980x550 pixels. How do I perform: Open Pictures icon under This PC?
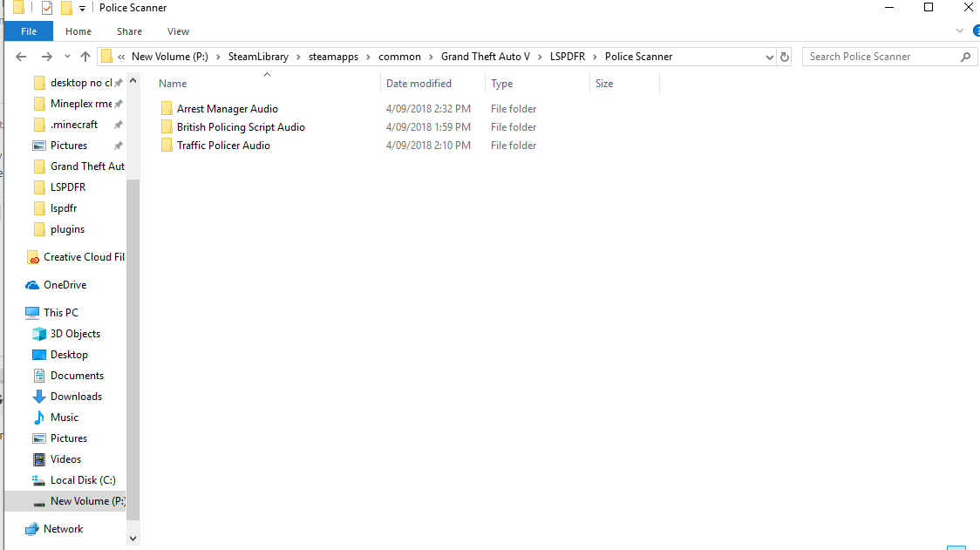pos(38,438)
